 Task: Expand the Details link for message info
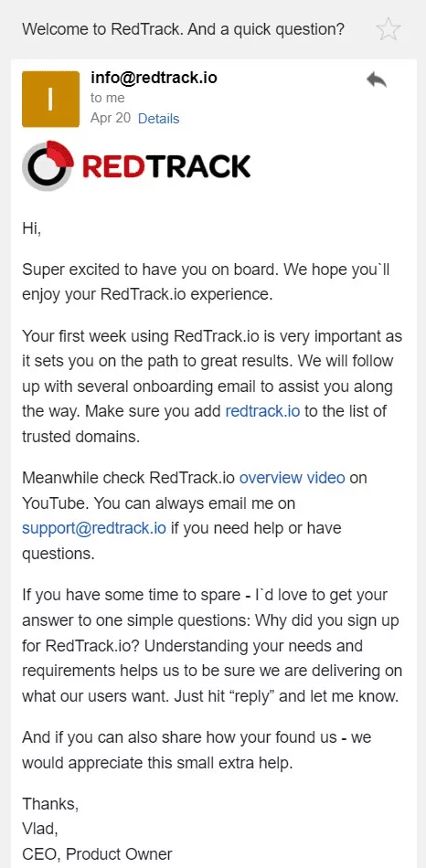click(x=158, y=119)
